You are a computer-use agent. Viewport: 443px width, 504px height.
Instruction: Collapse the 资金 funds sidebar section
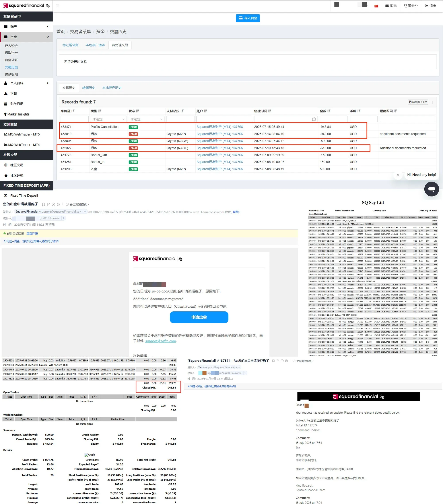coord(26,37)
